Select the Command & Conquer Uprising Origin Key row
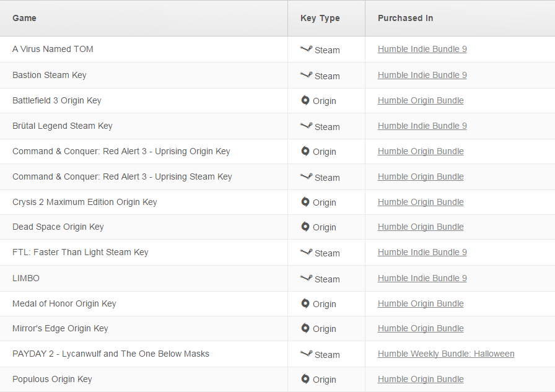 [x=277, y=152]
